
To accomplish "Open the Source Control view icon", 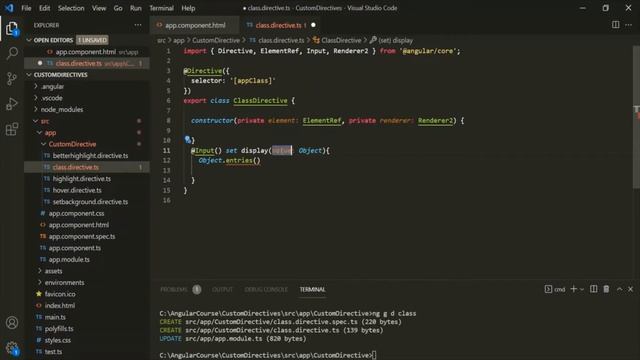I will (x=12, y=78).
